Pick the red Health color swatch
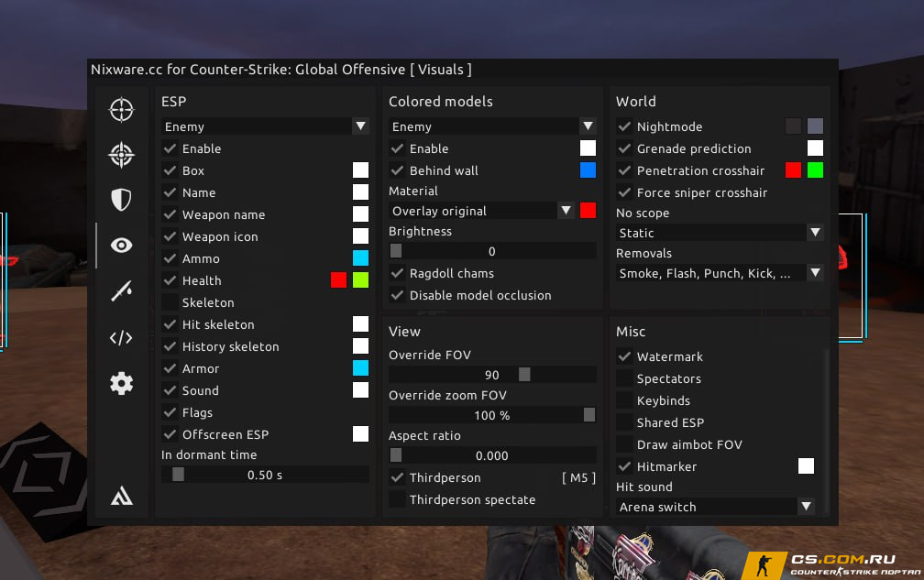 pos(339,280)
